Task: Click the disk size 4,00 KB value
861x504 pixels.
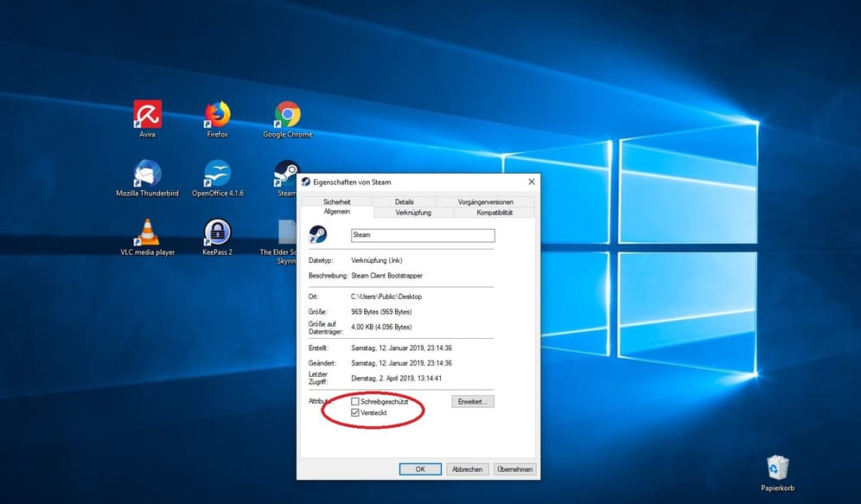Action: tap(381, 328)
